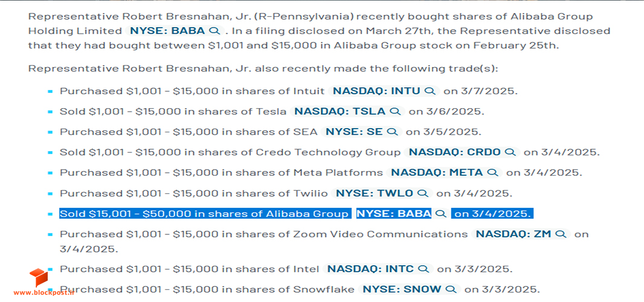The width and height of the screenshot is (644, 302).
Task: Click the search icon beside NASDAQ: INTU
Action: click(430, 91)
